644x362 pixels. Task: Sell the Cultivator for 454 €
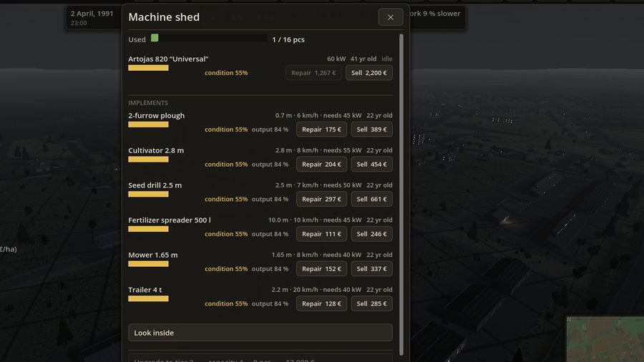371,164
